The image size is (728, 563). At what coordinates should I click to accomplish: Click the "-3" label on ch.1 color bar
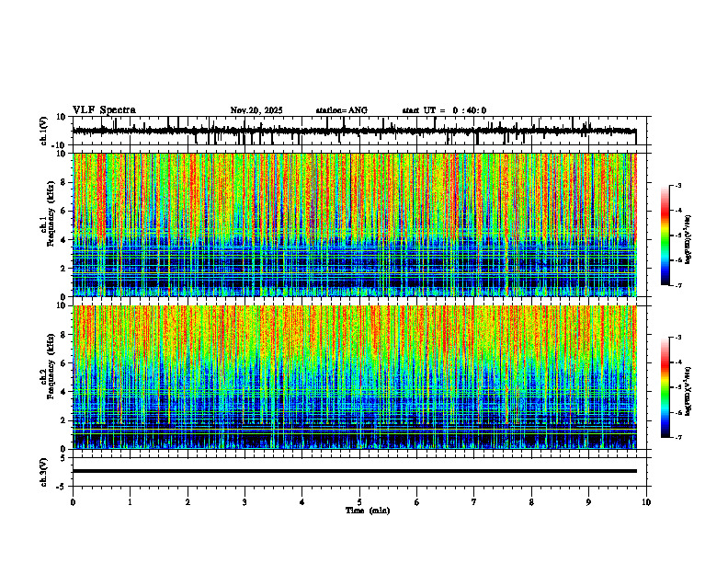[x=678, y=185]
